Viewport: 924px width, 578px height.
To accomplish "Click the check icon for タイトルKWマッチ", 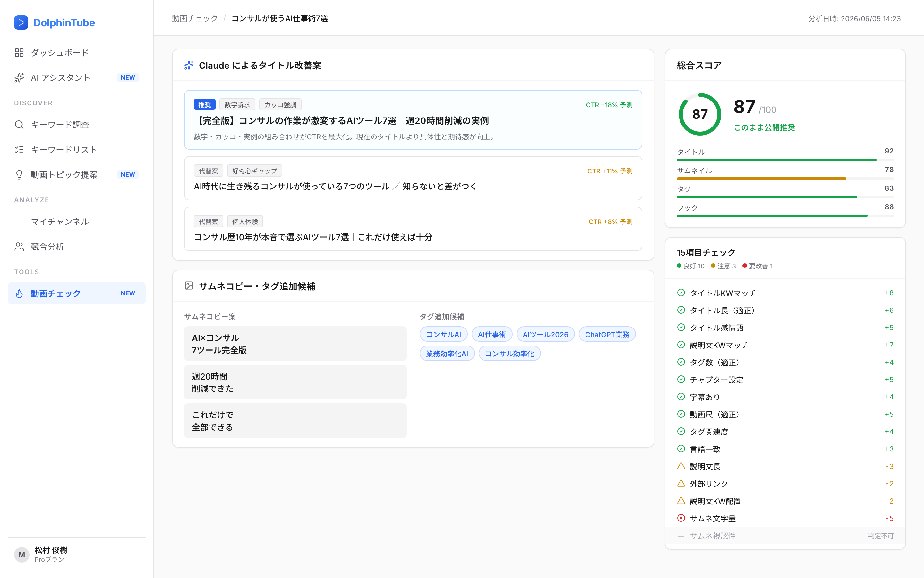I will (x=681, y=293).
